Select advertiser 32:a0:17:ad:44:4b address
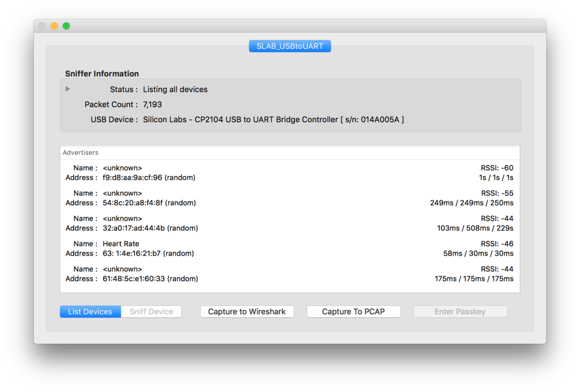Viewport: 580px width, 392px height. click(x=150, y=228)
